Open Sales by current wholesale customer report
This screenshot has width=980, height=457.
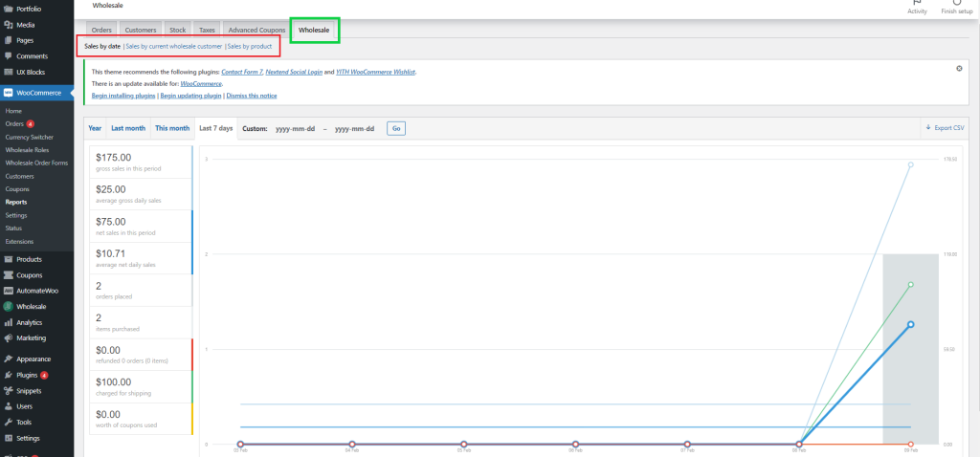174,46
